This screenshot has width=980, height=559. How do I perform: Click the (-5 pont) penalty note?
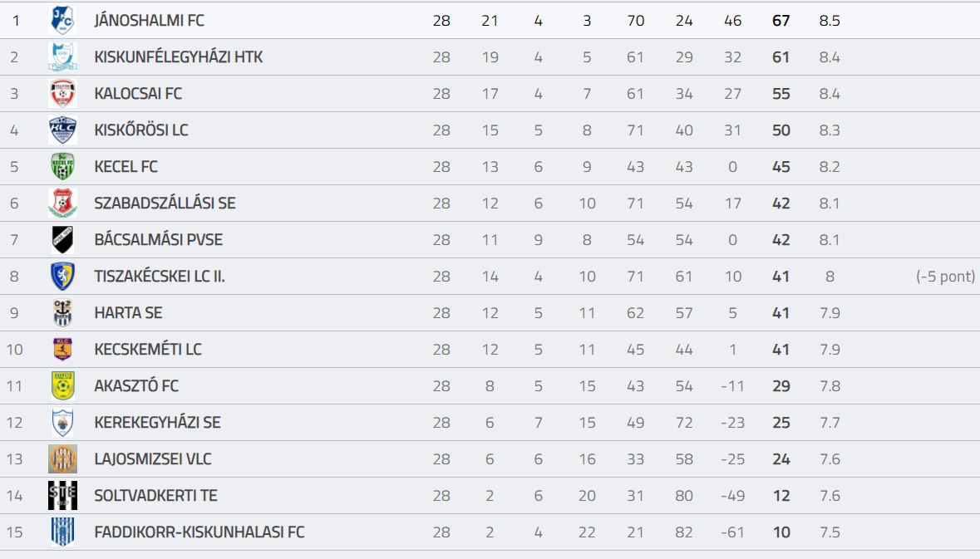tap(945, 276)
